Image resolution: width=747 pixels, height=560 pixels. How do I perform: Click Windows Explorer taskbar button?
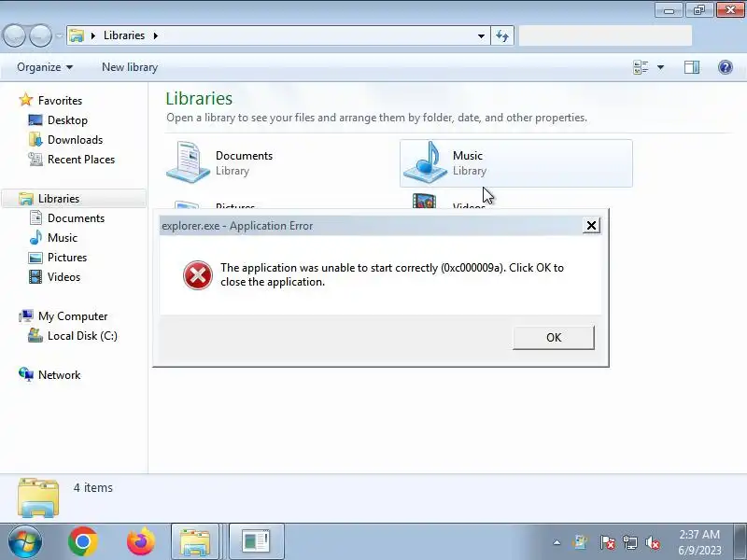pos(194,542)
